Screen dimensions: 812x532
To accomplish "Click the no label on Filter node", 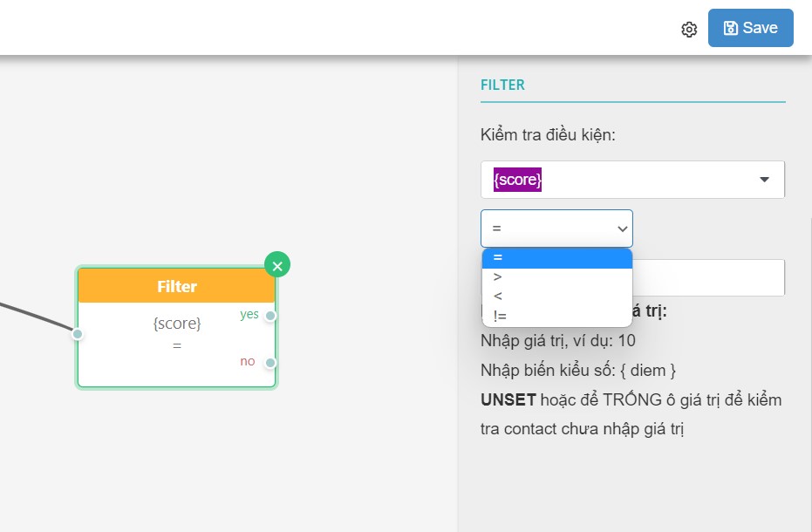I will tap(248, 361).
